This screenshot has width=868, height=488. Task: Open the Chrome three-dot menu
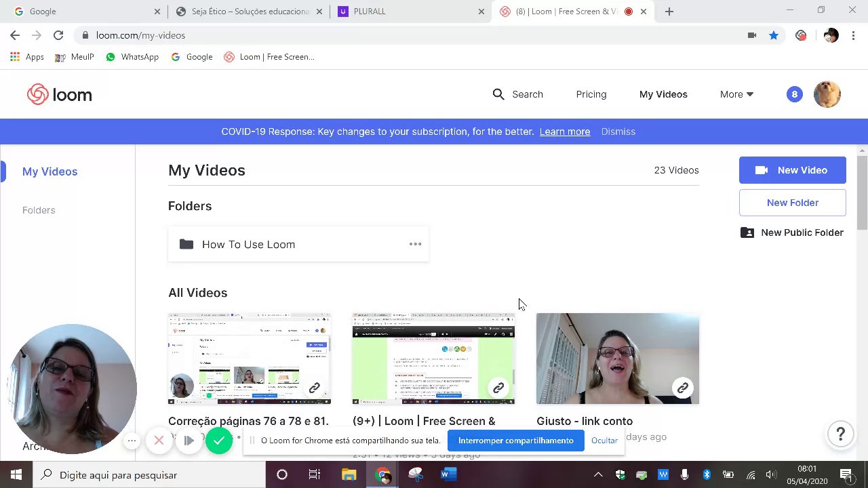pyautogui.click(x=854, y=35)
